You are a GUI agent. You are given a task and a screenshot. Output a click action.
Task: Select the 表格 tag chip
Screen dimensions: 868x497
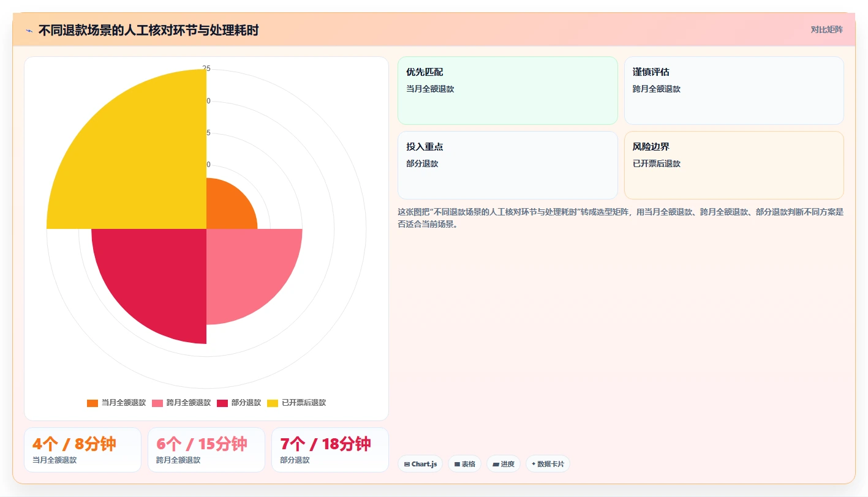465,464
